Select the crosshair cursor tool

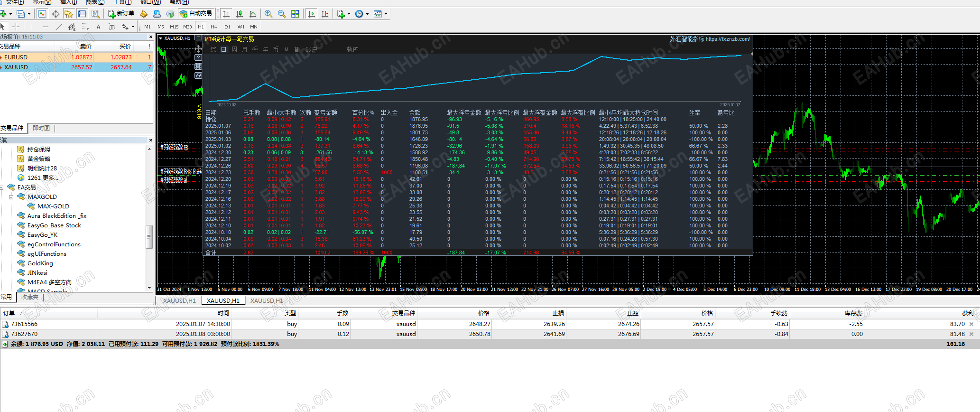[16, 27]
